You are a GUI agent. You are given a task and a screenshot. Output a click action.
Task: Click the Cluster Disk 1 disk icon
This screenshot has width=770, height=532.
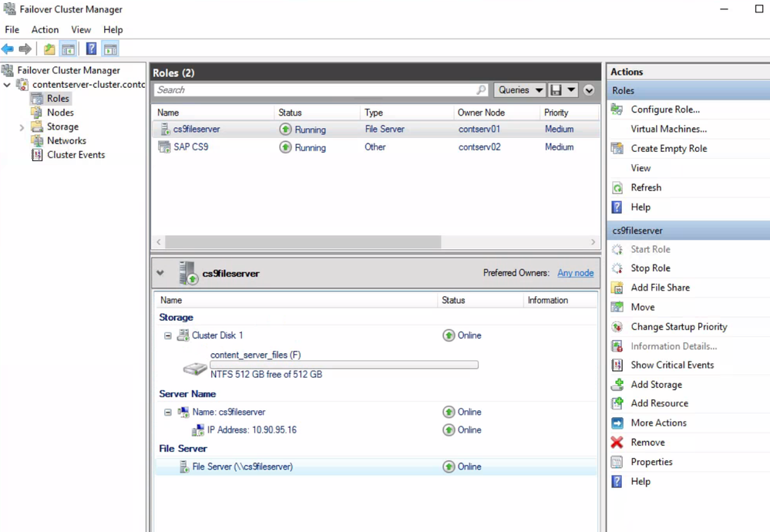183,335
